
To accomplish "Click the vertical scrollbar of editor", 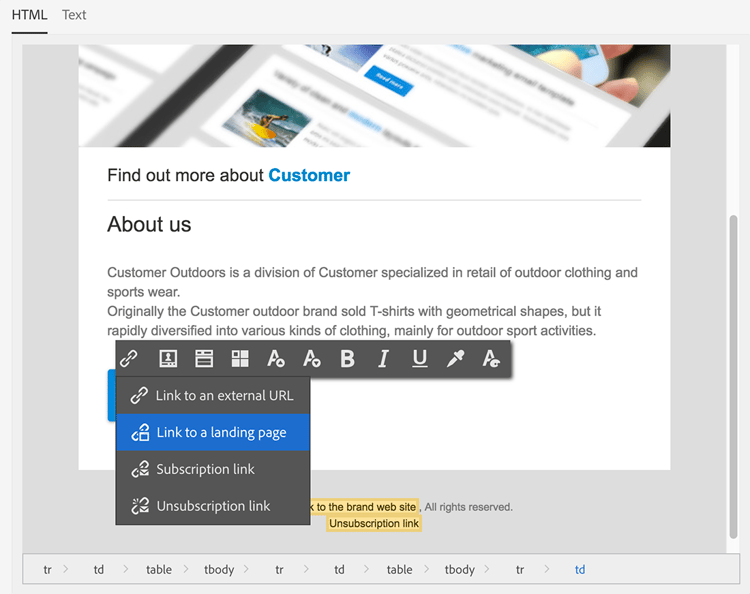I will 733,377.
